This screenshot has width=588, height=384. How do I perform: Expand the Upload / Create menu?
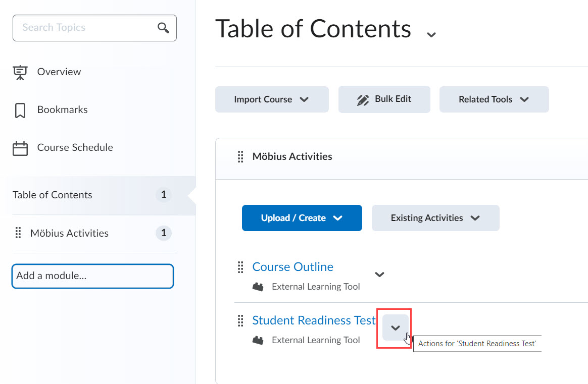click(302, 217)
